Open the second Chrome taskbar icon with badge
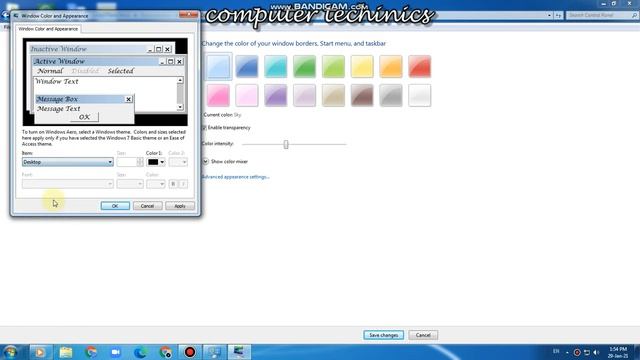This screenshot has height=360, width=640. pyautogui.click(x=165, y=352)
